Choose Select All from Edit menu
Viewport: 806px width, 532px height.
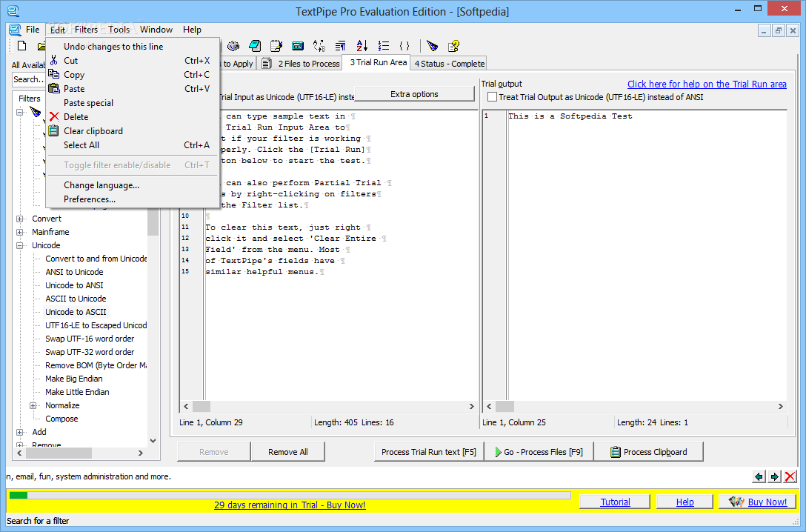click(x=133, y=145)
